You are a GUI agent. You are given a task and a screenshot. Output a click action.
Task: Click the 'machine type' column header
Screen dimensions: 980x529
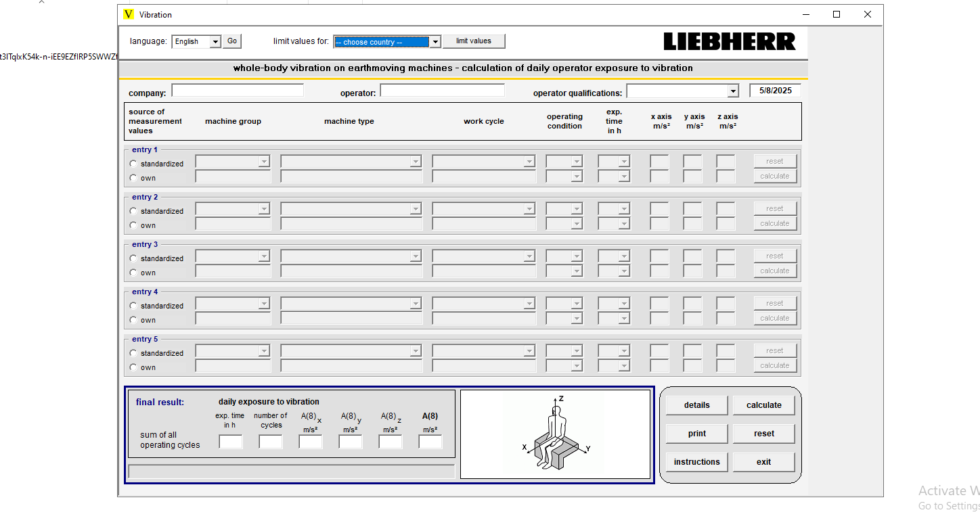(x=349, y=121)
